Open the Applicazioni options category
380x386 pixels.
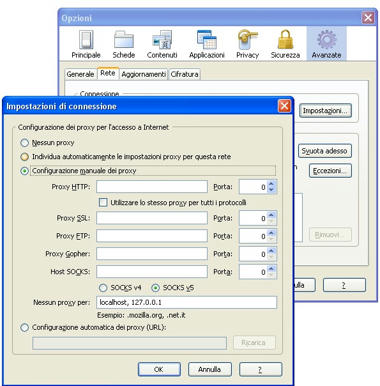pos(207,44)
